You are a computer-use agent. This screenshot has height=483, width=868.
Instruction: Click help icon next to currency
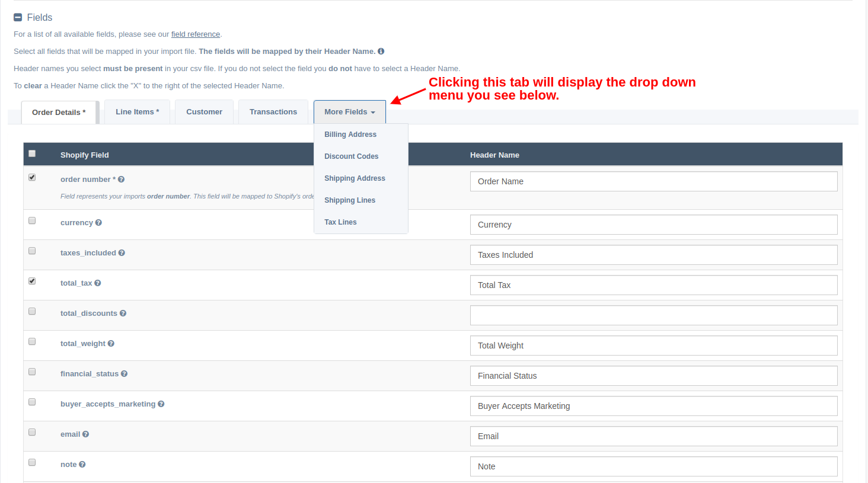point(98,223)
